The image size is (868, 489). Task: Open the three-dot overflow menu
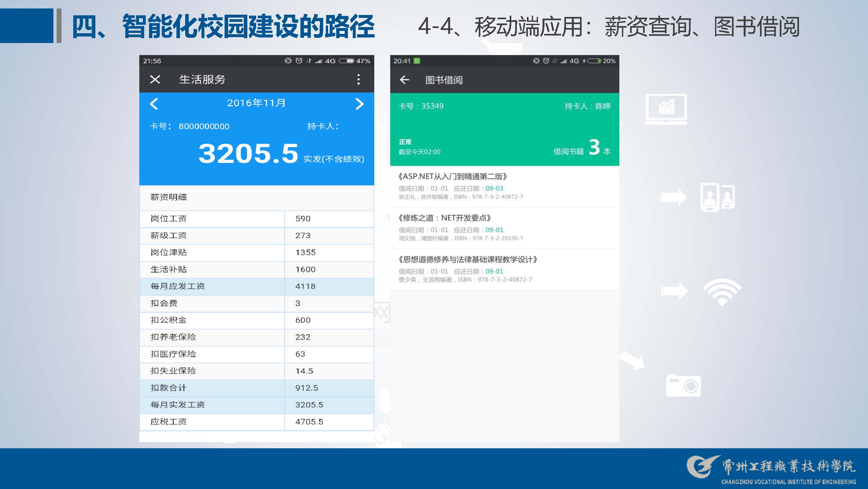coord(358,79)
